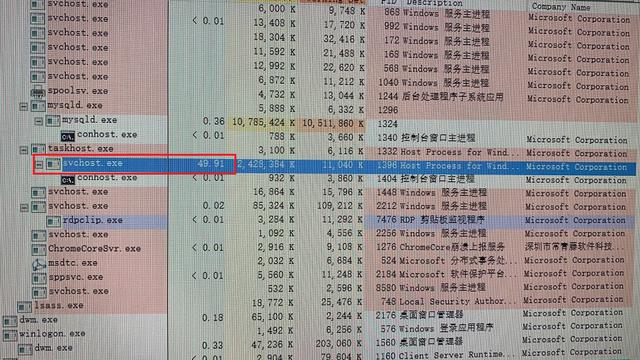
Task: Click the PID 1244 cell
Action: [x=388, y=96]
